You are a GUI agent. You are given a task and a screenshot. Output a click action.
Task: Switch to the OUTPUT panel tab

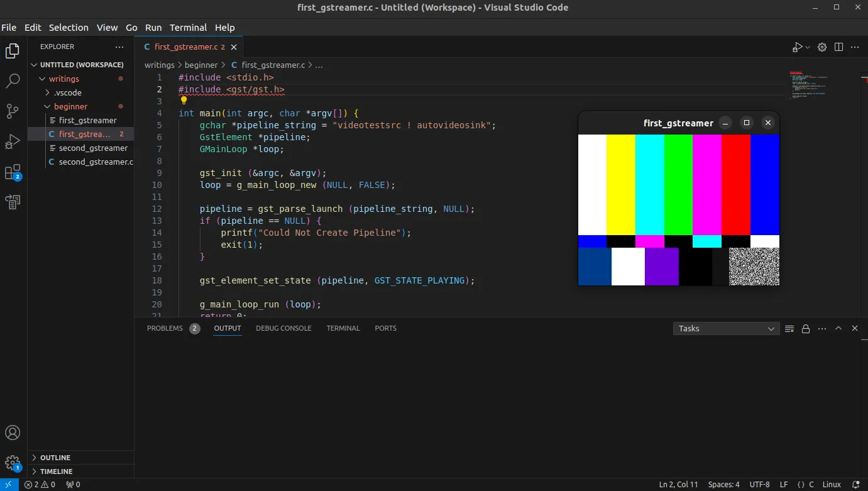[x=228, y=328]
